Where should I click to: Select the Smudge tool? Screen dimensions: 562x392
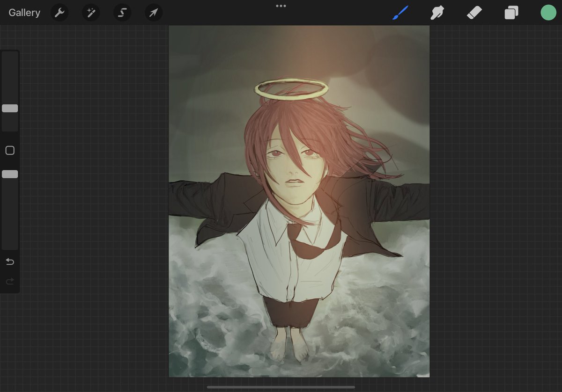[x=437, y=13]
